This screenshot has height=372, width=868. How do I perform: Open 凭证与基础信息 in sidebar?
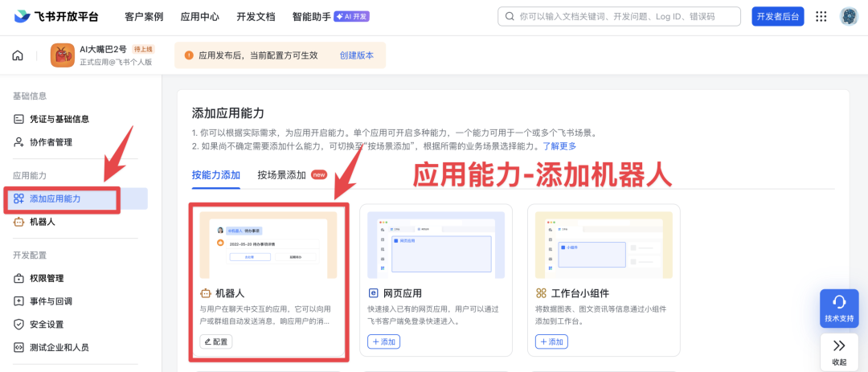pyautogui.click(x=59, y=119)
